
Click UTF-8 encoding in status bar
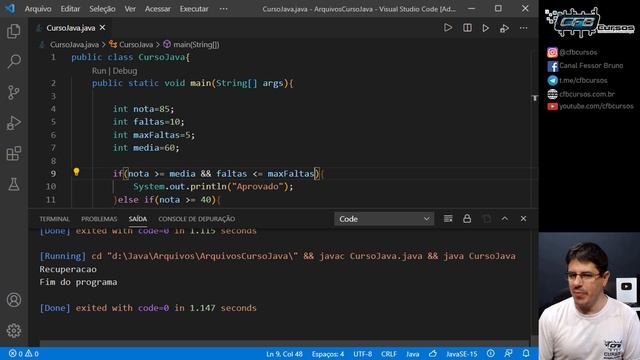click(x=363, y=354)
